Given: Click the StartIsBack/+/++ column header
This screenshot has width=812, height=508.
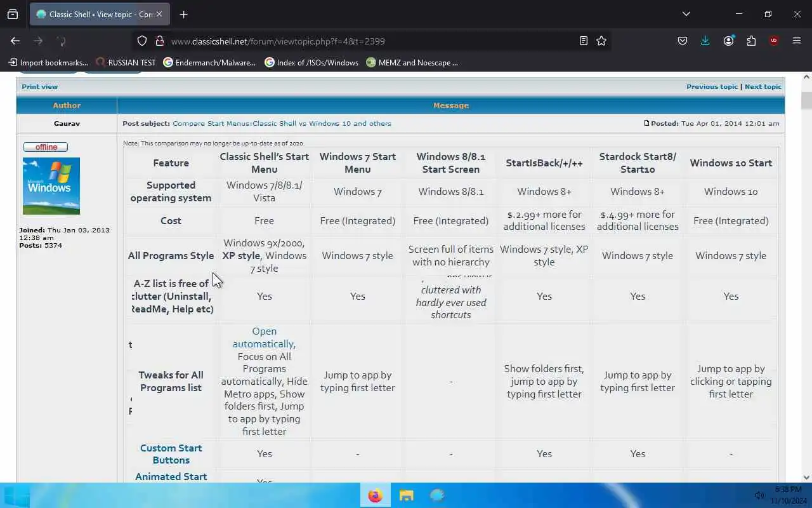Looking at the screenshot, I should [x=544, y=163].
